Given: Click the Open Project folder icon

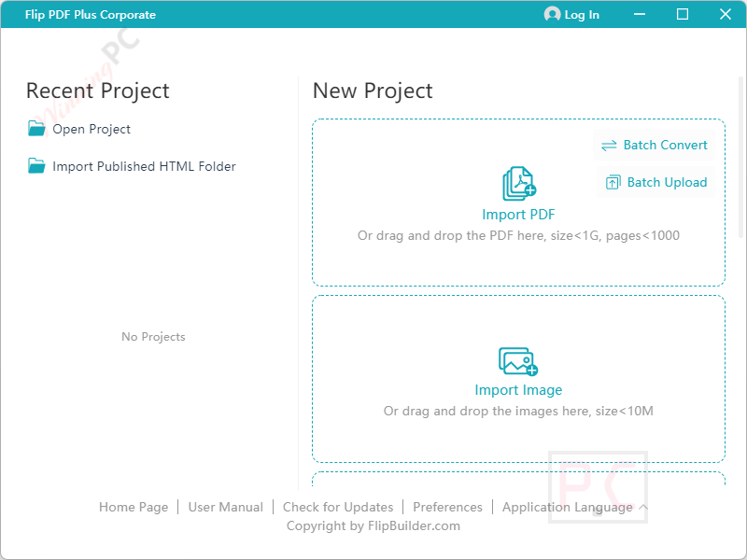Looking at the screenshot, I should tap(36, 129).
